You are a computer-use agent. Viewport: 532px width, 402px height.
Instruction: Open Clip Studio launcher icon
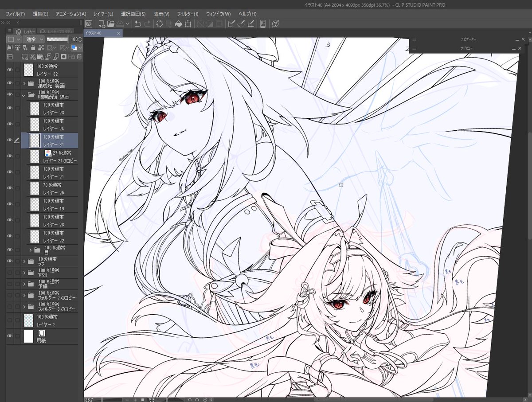pos(89,24)
